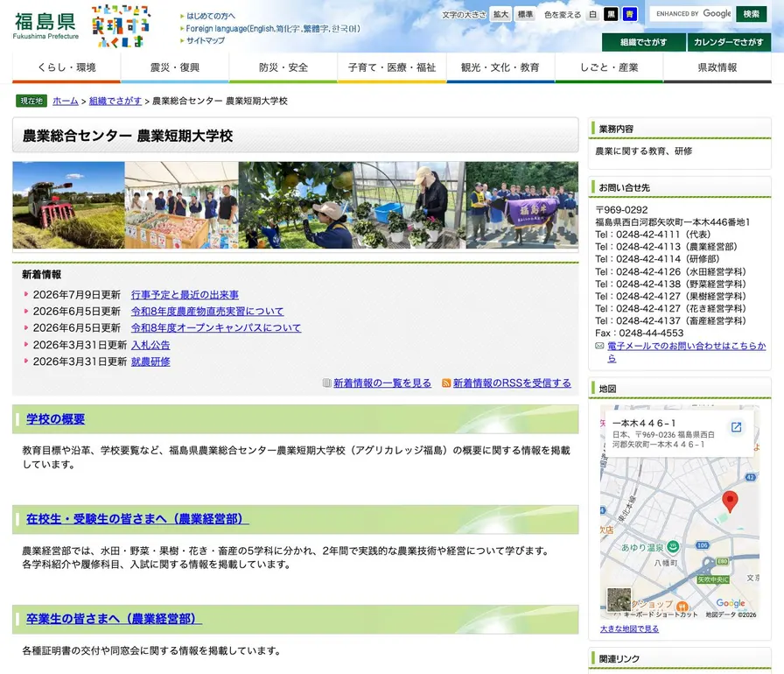
Task: Select the blue color scheme swatch
Action: (629, 14)
